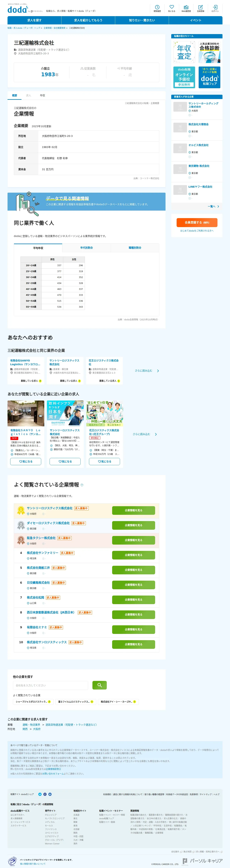Share doda on Twitter
The width and height of the screenshot is (230, 868).
click(40, 794)
